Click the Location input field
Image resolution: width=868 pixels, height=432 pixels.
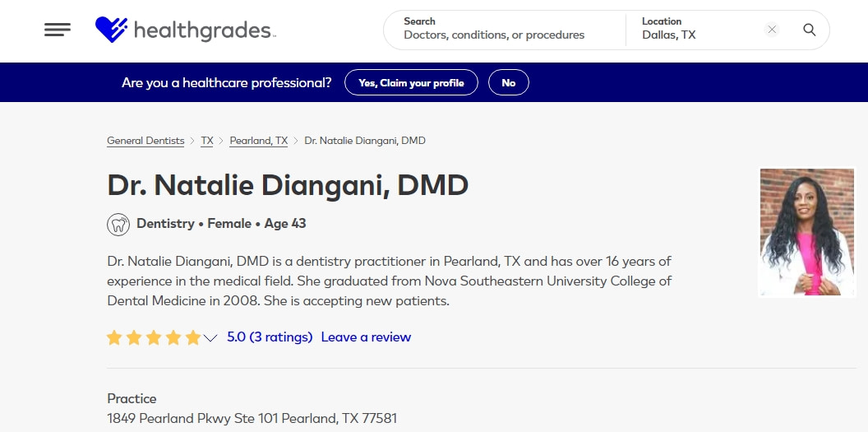coord(699,30)
